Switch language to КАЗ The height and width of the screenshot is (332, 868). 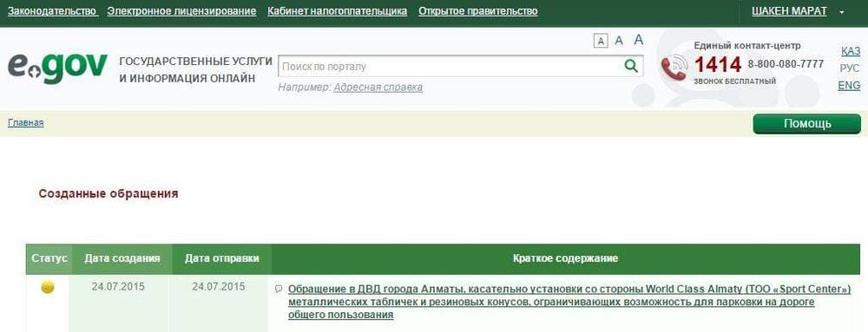[851, 51]
